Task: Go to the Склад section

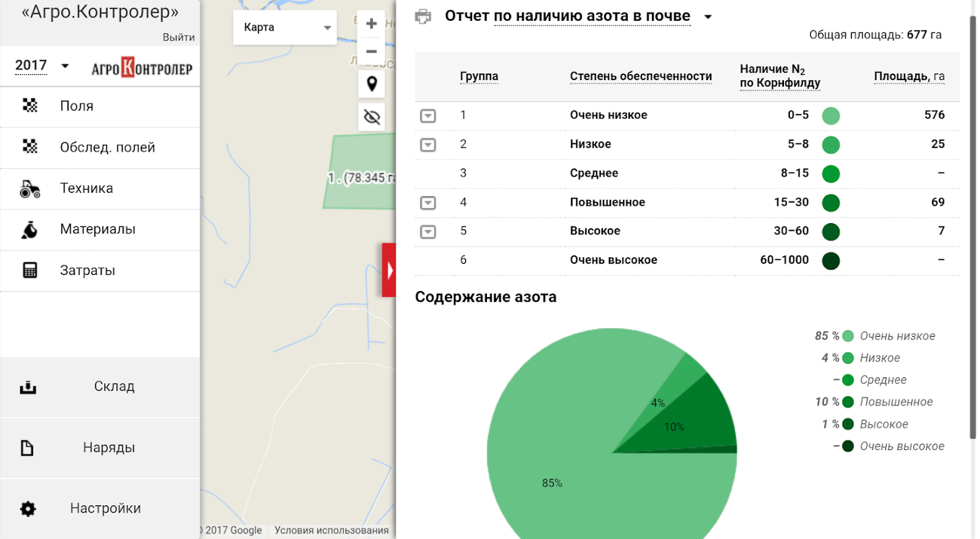Action: pos(100,387)
